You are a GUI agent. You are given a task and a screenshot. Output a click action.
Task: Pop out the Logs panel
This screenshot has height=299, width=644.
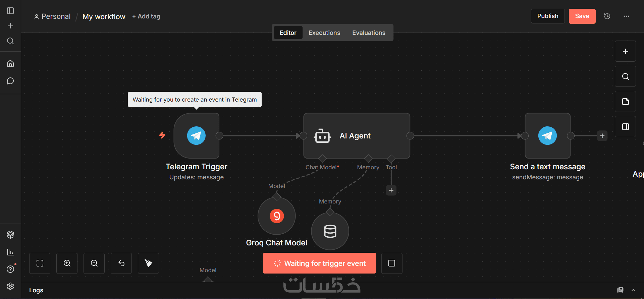621,290
